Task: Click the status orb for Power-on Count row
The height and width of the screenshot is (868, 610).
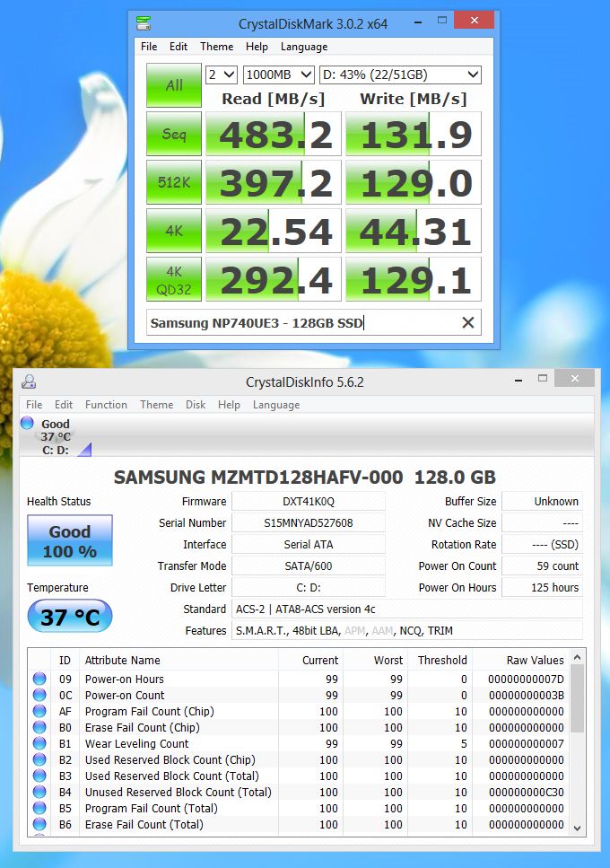Action: pyautogui.click(x=39, y=695)
